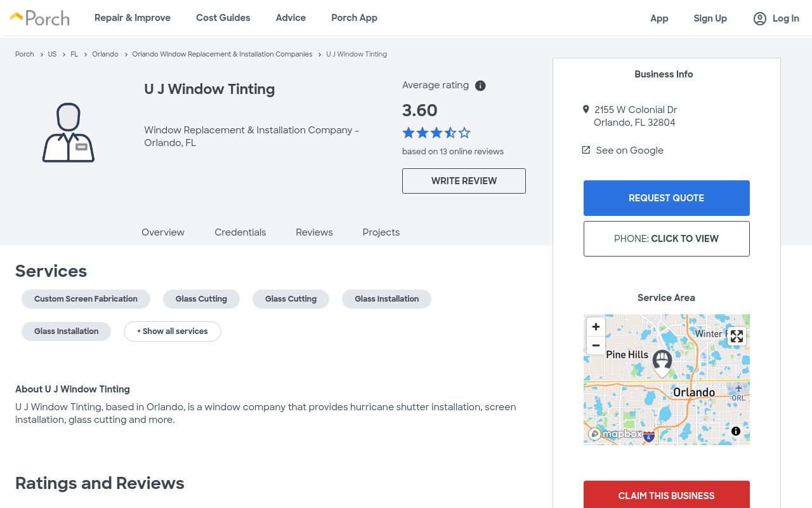Go to the FL breadcrumb
Viewport: 812px width, 508px height.
(x=74, y=54)
